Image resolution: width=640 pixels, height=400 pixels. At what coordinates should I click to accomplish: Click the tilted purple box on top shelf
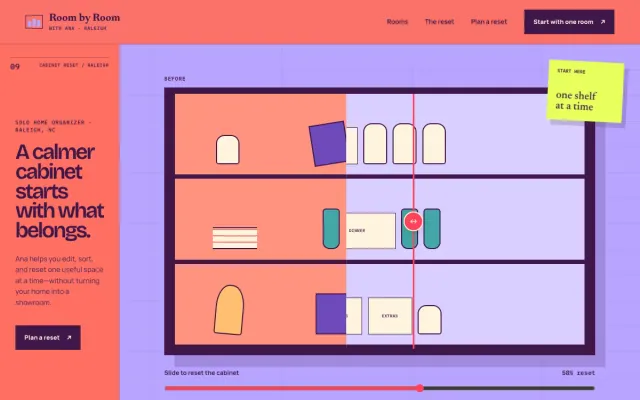tap(328, 143)
